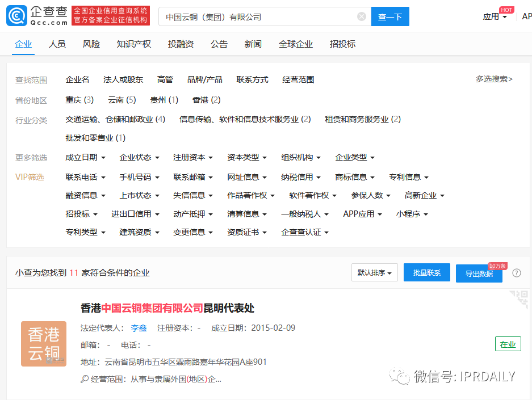Switch to the 企业 tab

pos(23,44)
